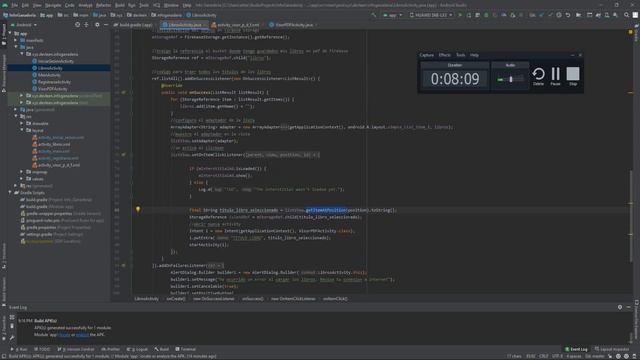Open the app run configuration dropdown

(x=393, y=15)
